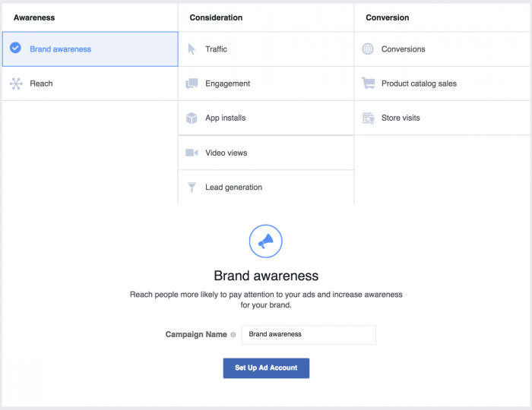
Task: Click the Brand awareness checkmark icon
Action: [16, 49]
